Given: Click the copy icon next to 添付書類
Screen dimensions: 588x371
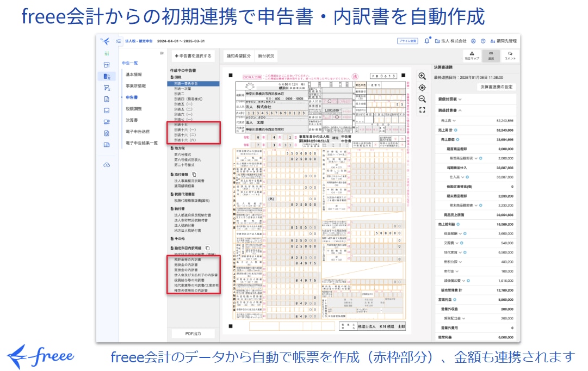Looking at the screenshot, I should [x=194, y=175].
